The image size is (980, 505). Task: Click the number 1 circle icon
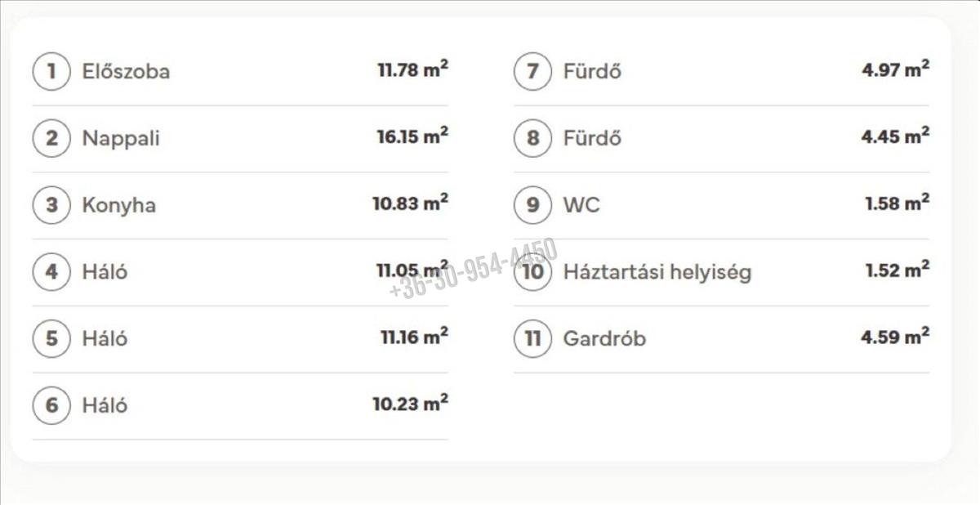52,71
